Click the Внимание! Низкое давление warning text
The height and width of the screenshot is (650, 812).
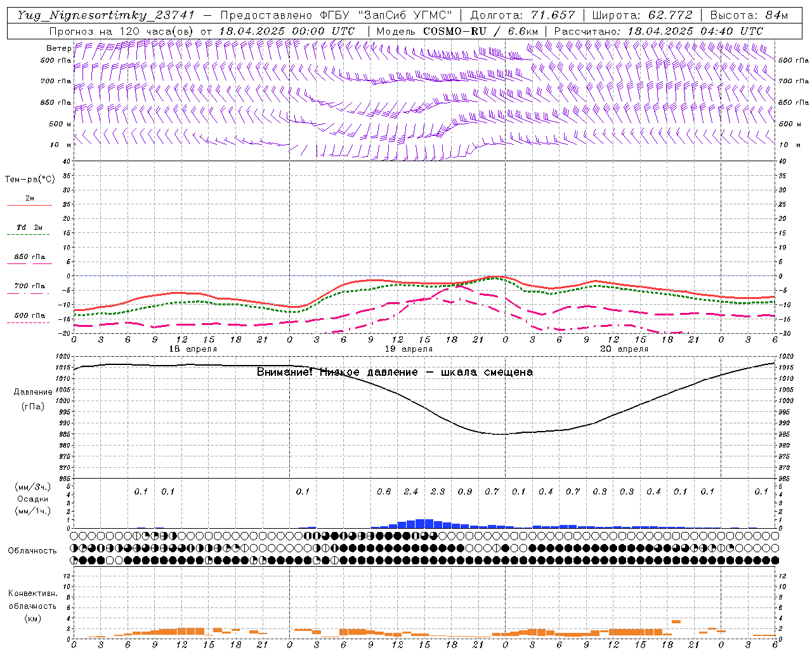coord(395,372)
